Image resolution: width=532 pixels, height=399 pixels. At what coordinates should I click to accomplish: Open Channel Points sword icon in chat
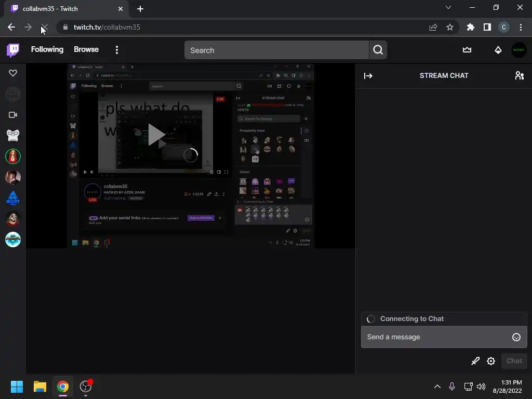475,361
